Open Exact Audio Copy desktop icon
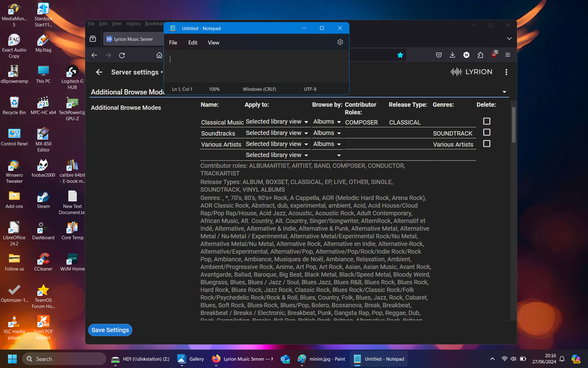The width and height of the screenshot is (588, 368). (x=14, y=46)
